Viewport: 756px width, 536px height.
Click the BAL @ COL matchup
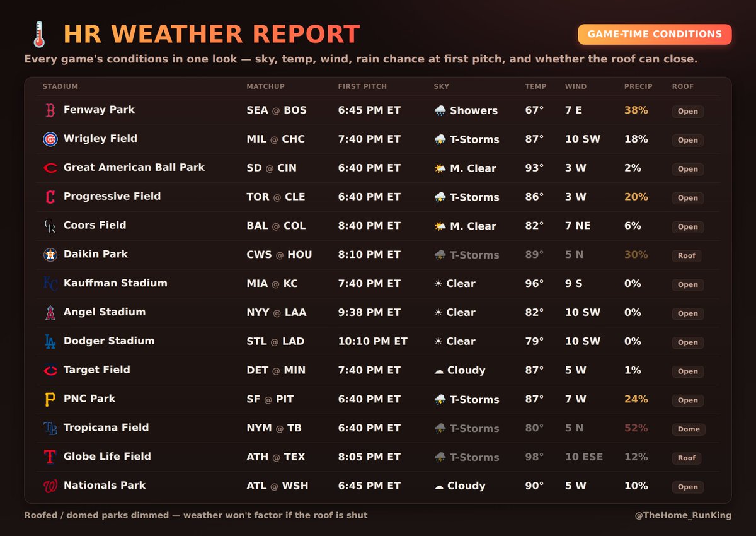click(x=276, y=226)
